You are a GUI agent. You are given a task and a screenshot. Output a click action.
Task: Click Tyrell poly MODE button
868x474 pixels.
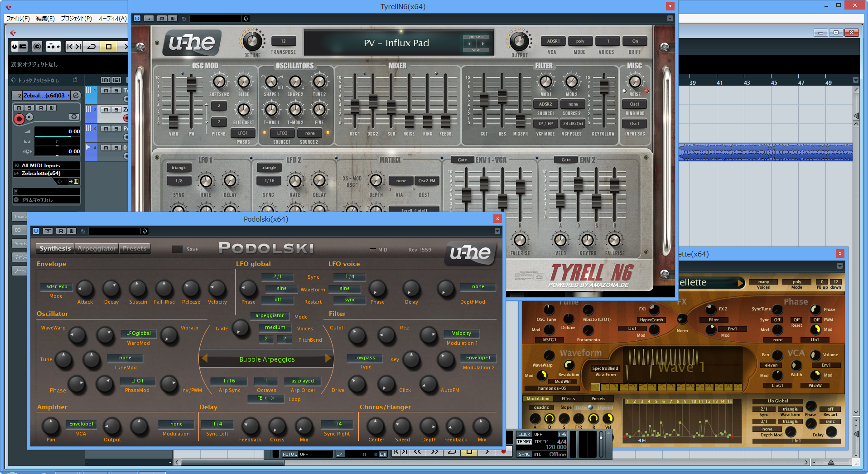click(580, 41)
